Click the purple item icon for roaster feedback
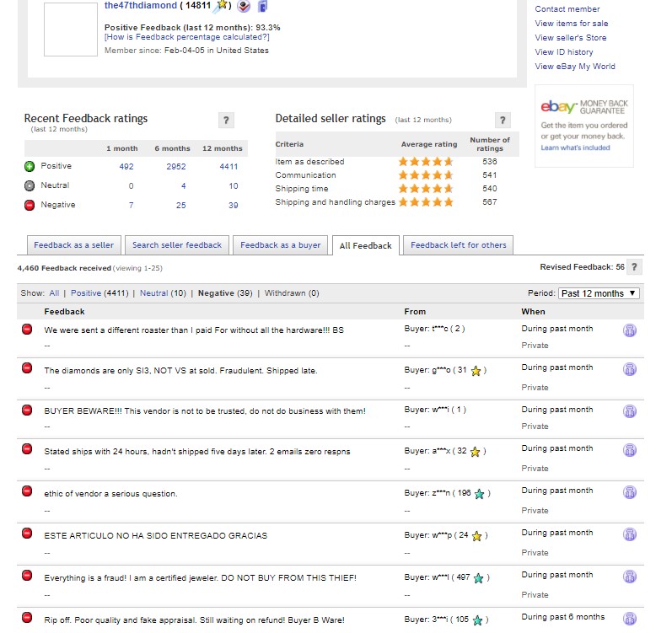This screenshot has width=672, height=633. click(630, 330)
